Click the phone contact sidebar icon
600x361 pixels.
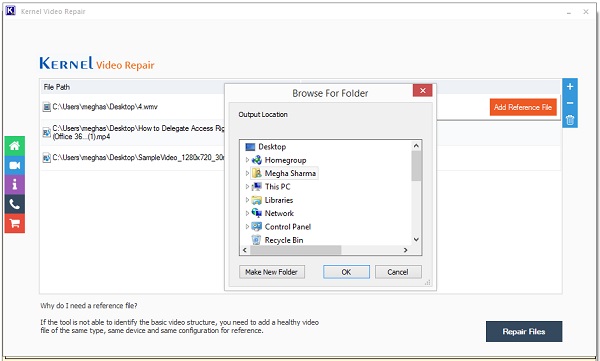point(15,204)
